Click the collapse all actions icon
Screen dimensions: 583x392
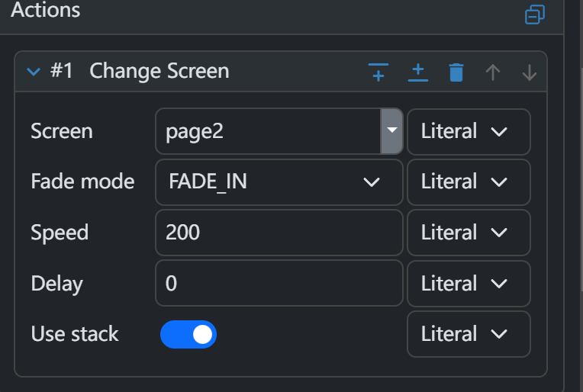click(x=535, y=14)
